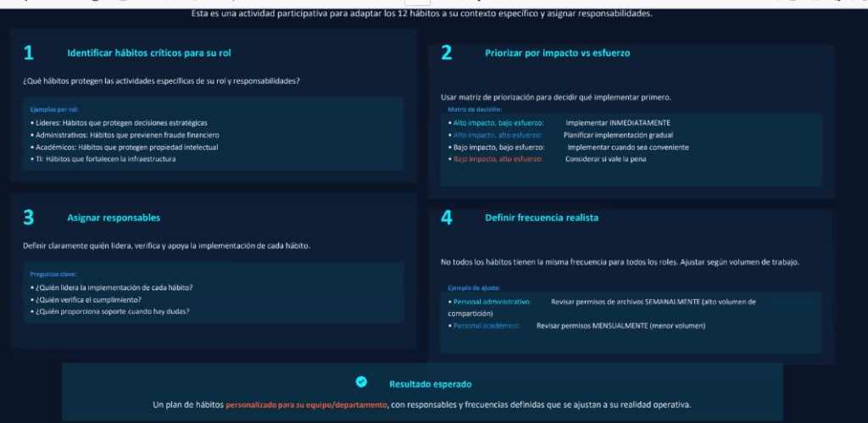The height and width of the screenshot is (423, 868).
Task: Click the bullet TI: Hábitos que fortalecen la infraestructura
Action: click(105, 159)
